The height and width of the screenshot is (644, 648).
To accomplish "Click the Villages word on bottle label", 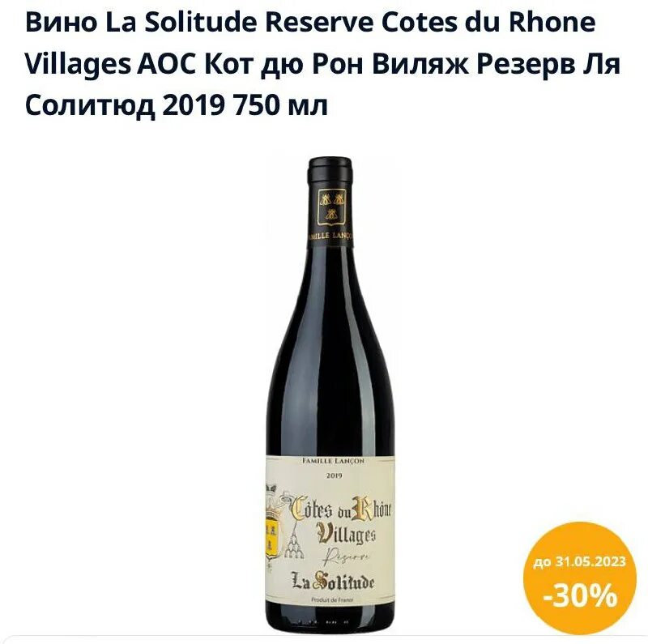I will (346, 534).
